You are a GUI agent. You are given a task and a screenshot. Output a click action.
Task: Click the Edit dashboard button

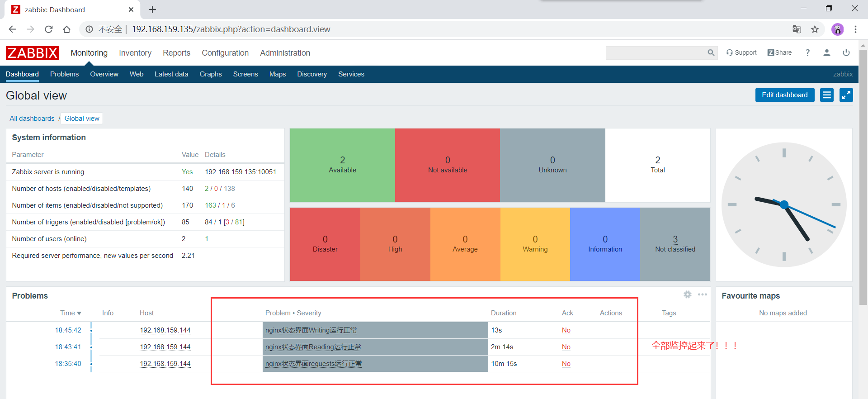(x=785, y=95)
